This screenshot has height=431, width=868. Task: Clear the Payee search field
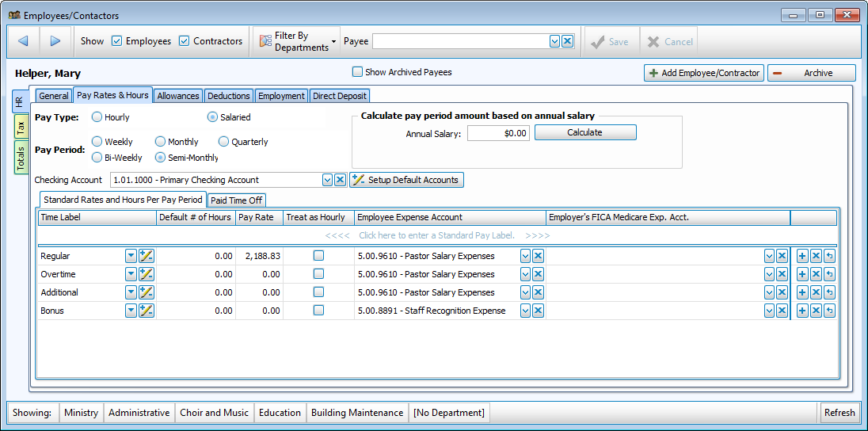[x=567, y=41]
